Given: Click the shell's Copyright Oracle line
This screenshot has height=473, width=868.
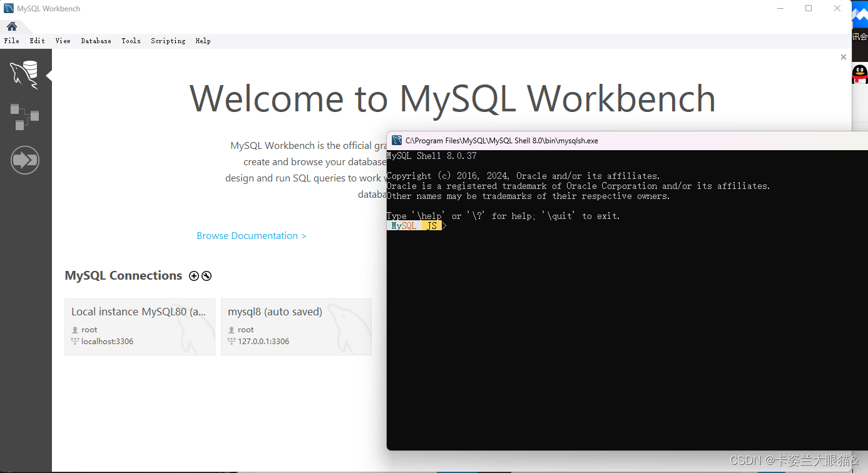Looking at the screenshot, I should pyautogui.click(x=523, y=176).
